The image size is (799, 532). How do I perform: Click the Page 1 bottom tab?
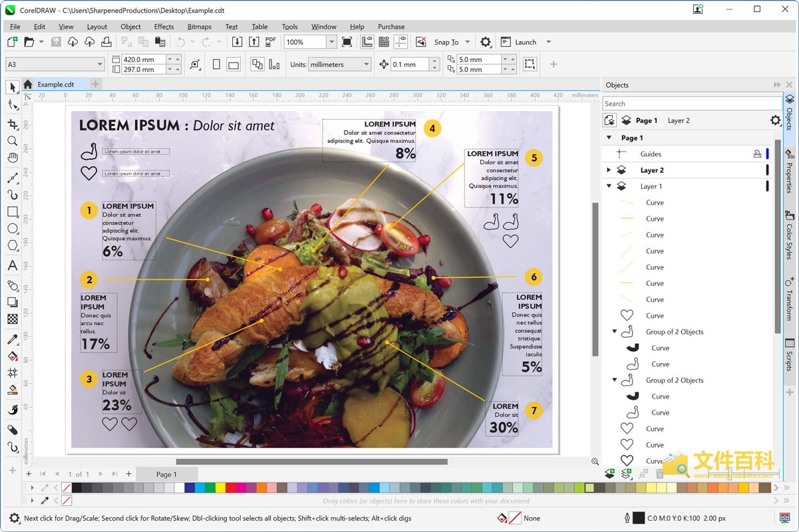(166, 474)
